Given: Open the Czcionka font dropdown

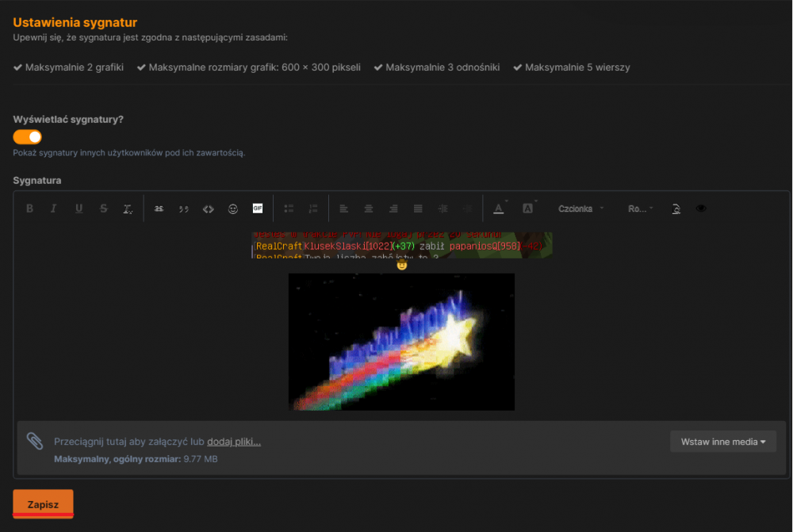Looking at the screenshot, I should click(577, 208).
